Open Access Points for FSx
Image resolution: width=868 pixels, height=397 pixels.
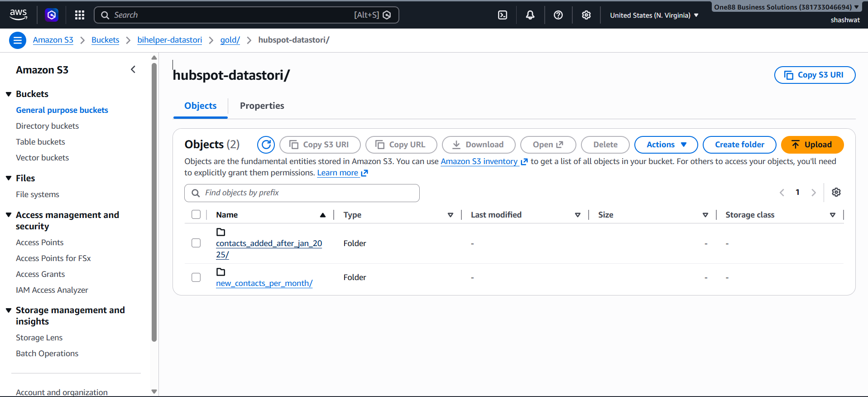pyautogui.click(x=53, y=258)
